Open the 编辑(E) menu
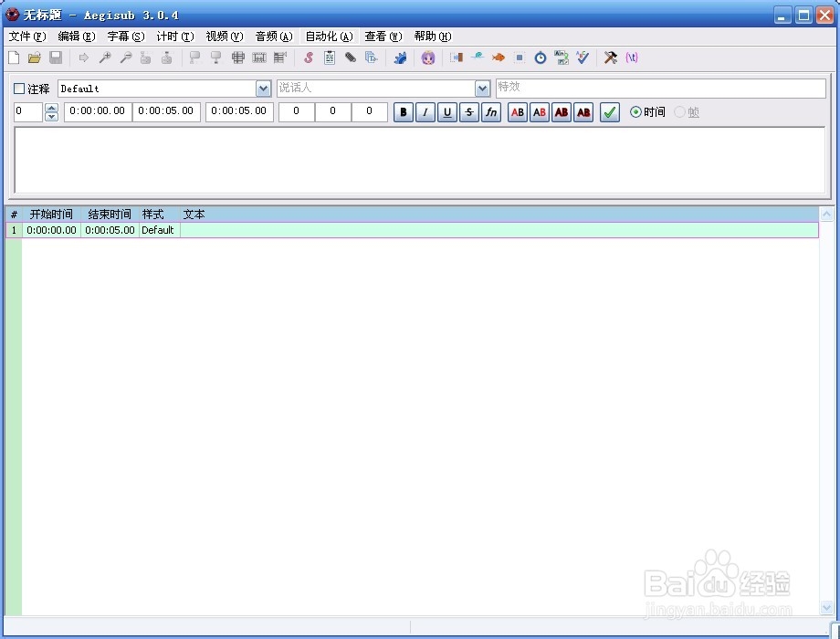 pos(77,36)
